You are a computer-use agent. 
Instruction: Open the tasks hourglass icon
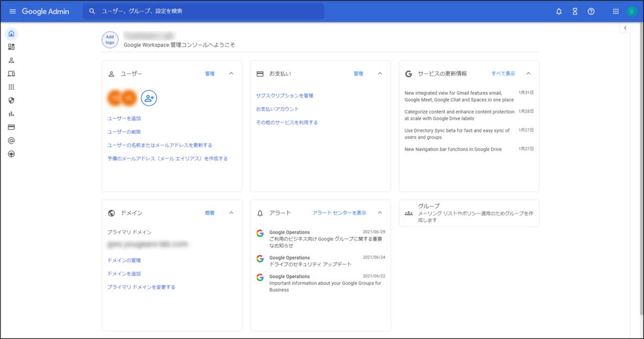coord(575,11)
